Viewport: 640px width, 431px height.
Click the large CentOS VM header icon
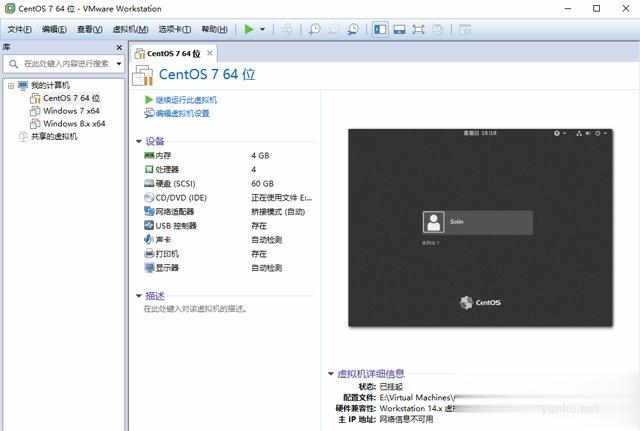[143, 76]
